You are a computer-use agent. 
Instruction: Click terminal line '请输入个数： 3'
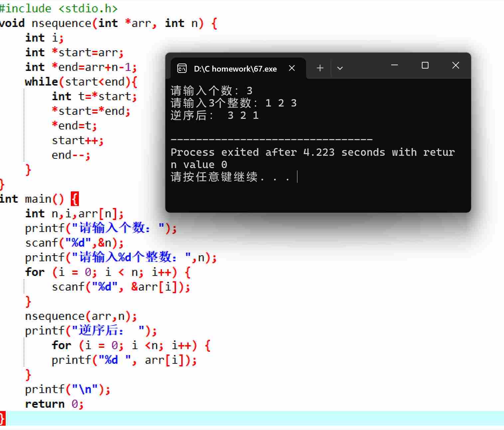click(x=212, y=91)
